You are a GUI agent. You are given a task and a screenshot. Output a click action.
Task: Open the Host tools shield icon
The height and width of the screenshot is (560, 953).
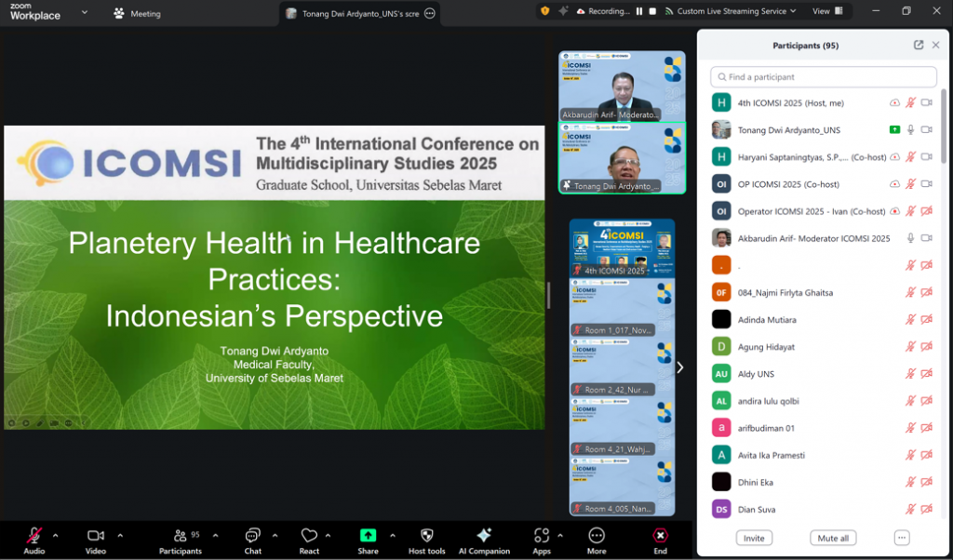pos(426,536)
